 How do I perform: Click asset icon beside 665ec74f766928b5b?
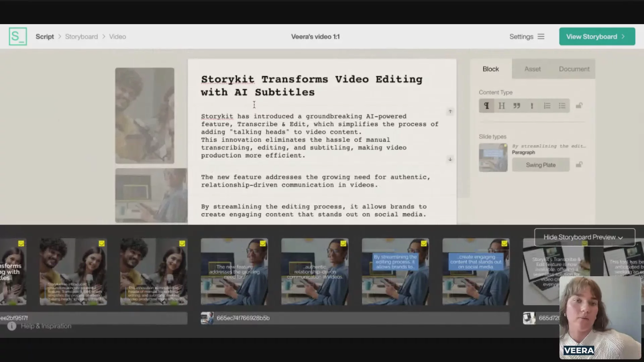click(207, 318)
